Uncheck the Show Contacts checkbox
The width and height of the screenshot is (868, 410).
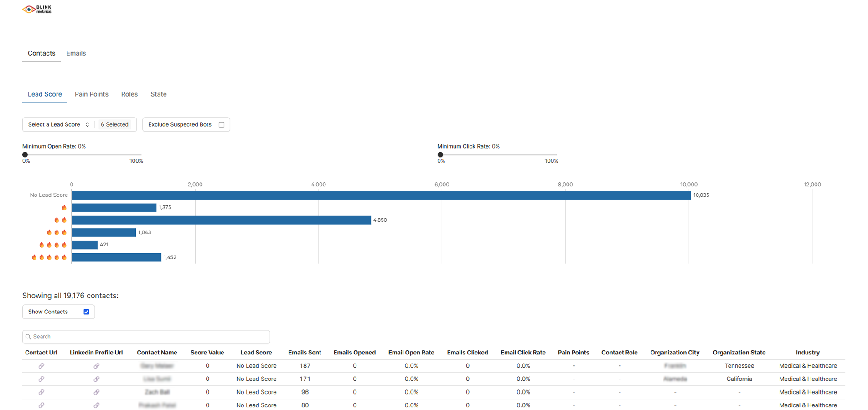86,312
